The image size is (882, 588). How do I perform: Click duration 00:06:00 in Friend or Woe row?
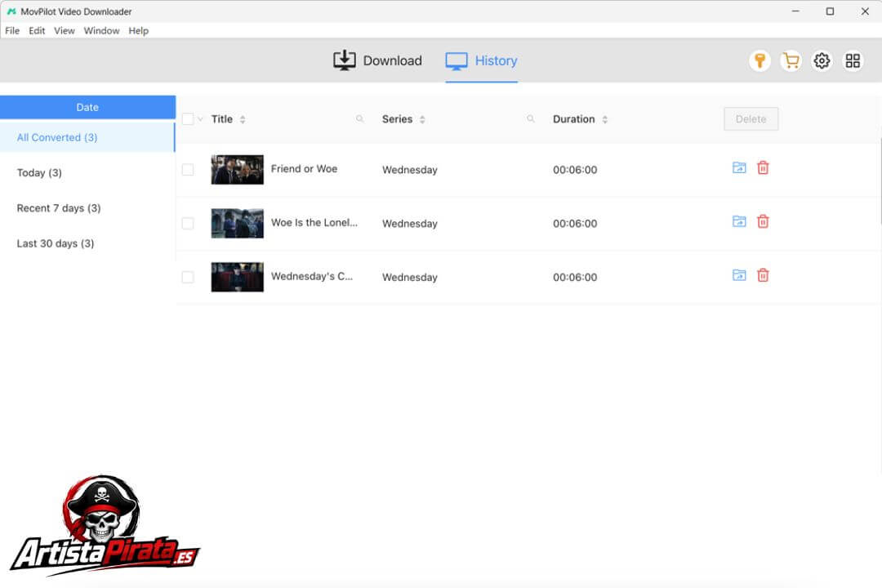(575, 170)
